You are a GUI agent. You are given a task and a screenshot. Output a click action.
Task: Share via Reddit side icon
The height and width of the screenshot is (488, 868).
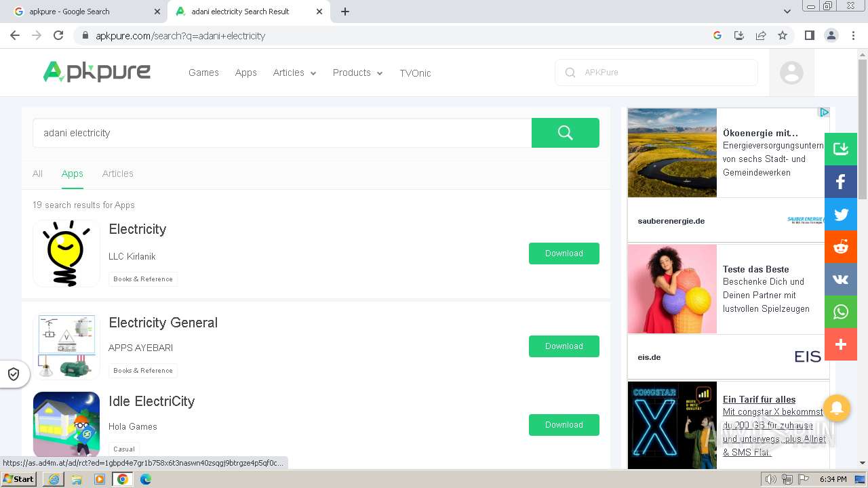841,247
